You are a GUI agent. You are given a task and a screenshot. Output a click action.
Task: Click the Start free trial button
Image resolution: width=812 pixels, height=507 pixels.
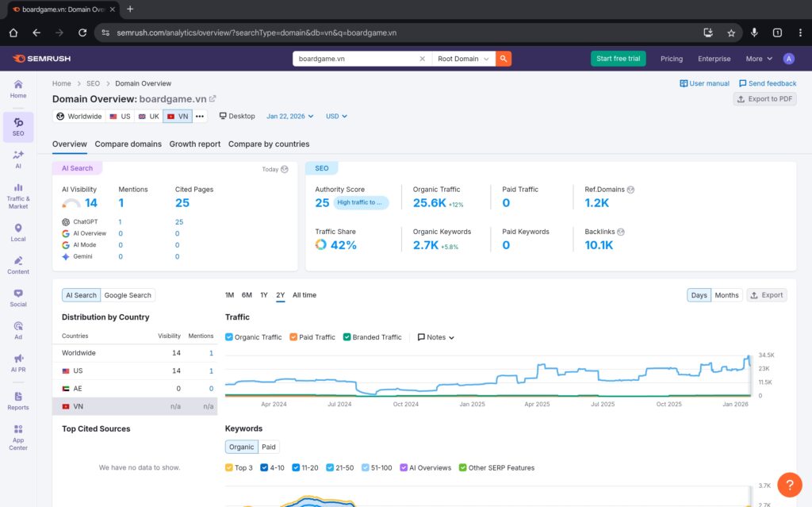(618, 58)
